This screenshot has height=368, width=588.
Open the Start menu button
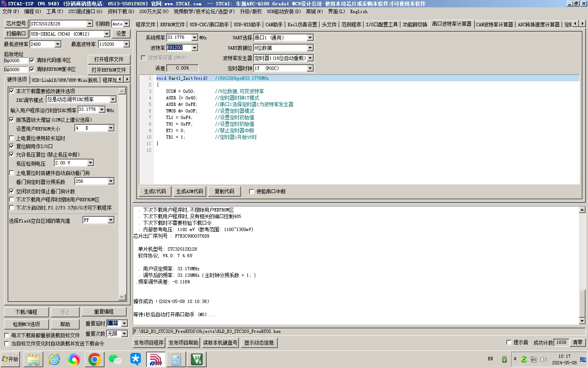pyautogui.click(x=10, y=359)
